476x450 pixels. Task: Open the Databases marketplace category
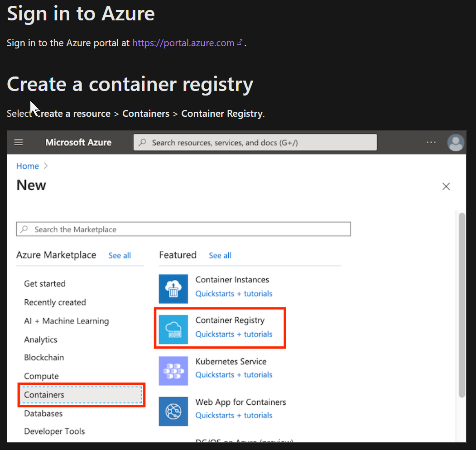coord(43,413)
